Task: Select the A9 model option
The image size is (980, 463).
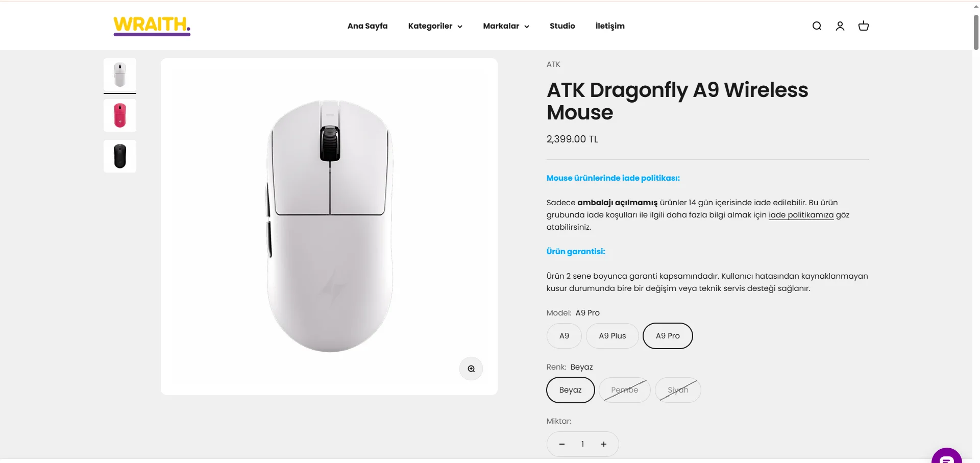Action: tap(564, 336)
